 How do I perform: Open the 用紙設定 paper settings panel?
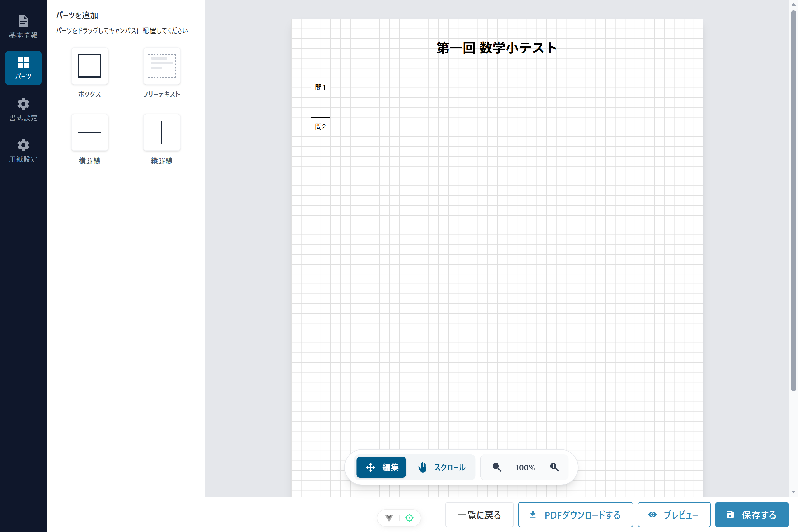point(23,150)
